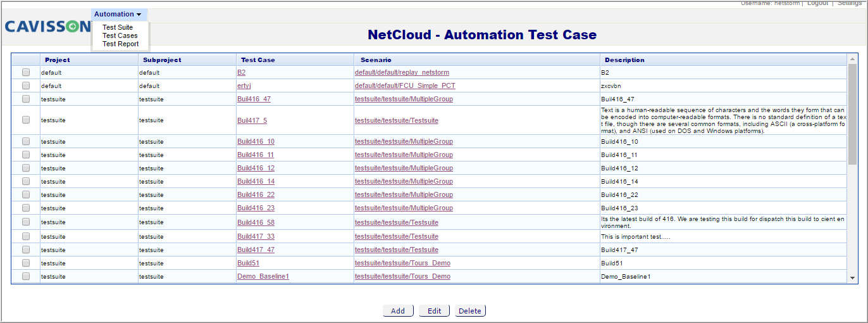The image size is (868, 323).
Task: Click the Subproject column header
Action: pyautogui.click(x=162, y=60)
